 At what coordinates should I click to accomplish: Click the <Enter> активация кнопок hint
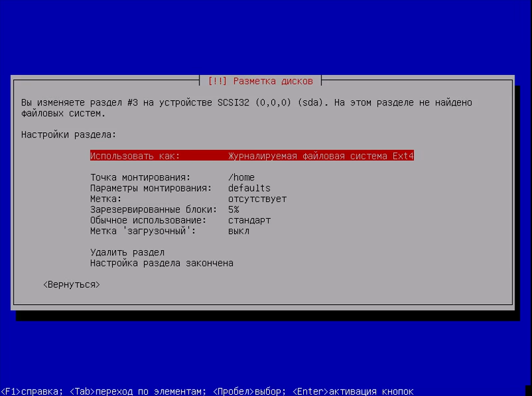(x=353, y=391)
